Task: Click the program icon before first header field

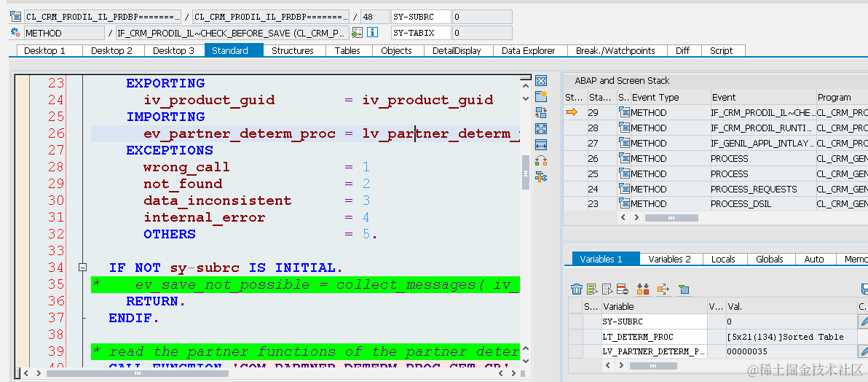Action: tap(15, 17)
